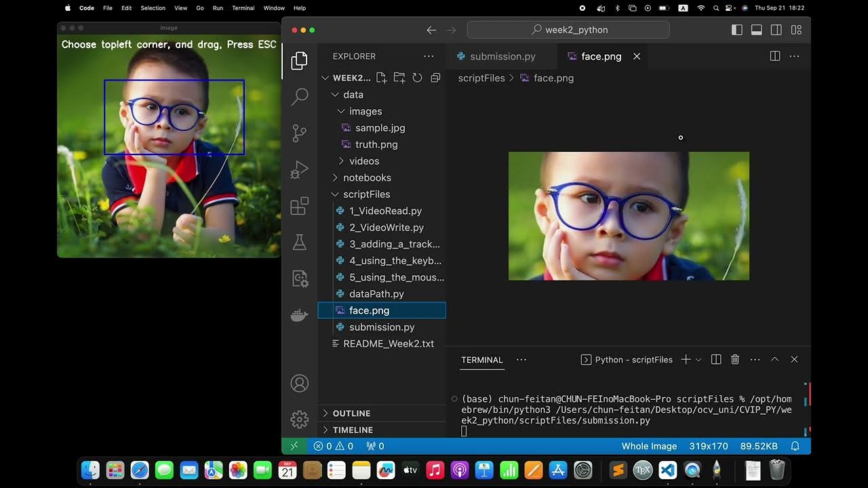The height and width of the screenshot is (488, 868).
Task: Maximize the terminal panel with up chevron
Action: 774,359
